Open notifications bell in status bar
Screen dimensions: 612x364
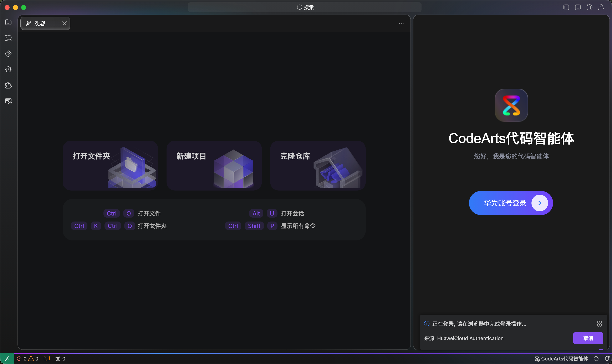coord(607,359)
